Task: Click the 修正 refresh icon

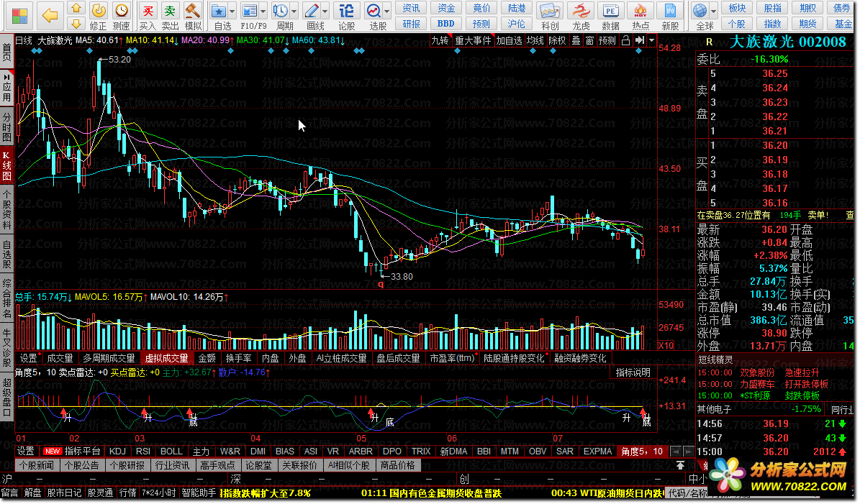Action: [x=99, y=16]
